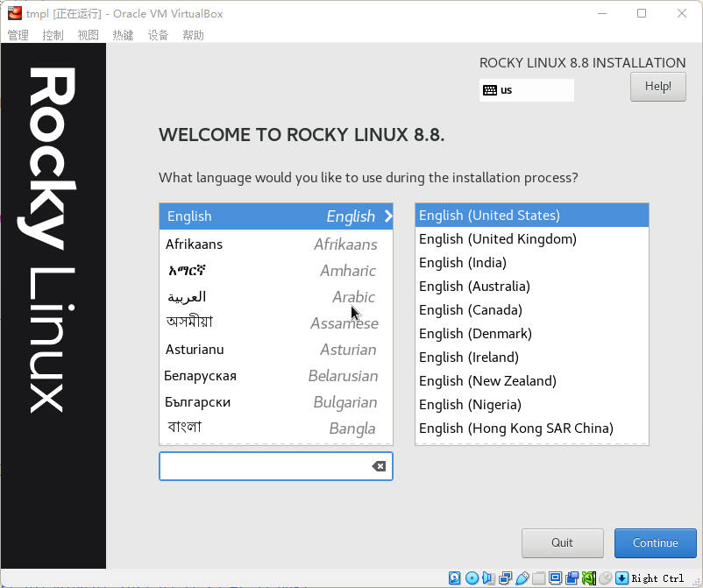703x588 pixels.
Task: Open the 管理 menu
Action: click(18, 35)
